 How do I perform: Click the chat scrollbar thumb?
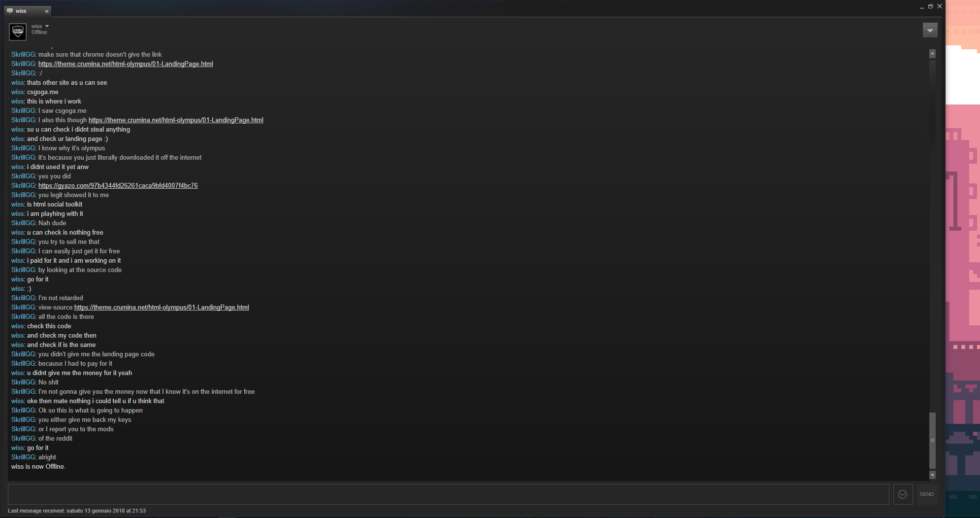(932, 440)
